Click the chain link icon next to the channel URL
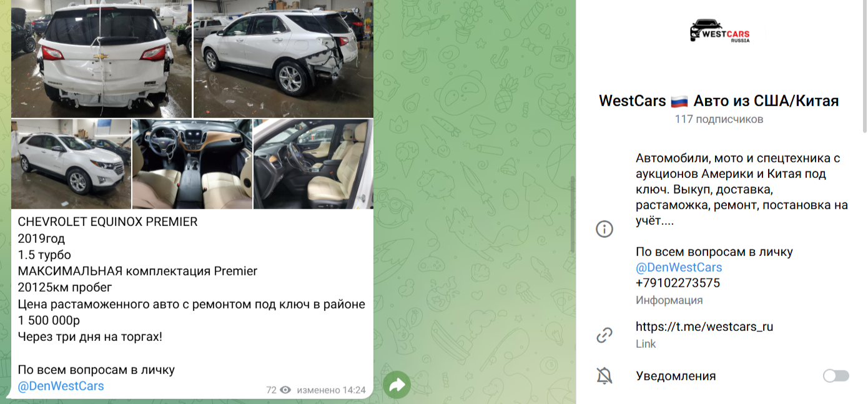Image resolution: width=868 pixels, height=404 pixels. tap(604, 335)
